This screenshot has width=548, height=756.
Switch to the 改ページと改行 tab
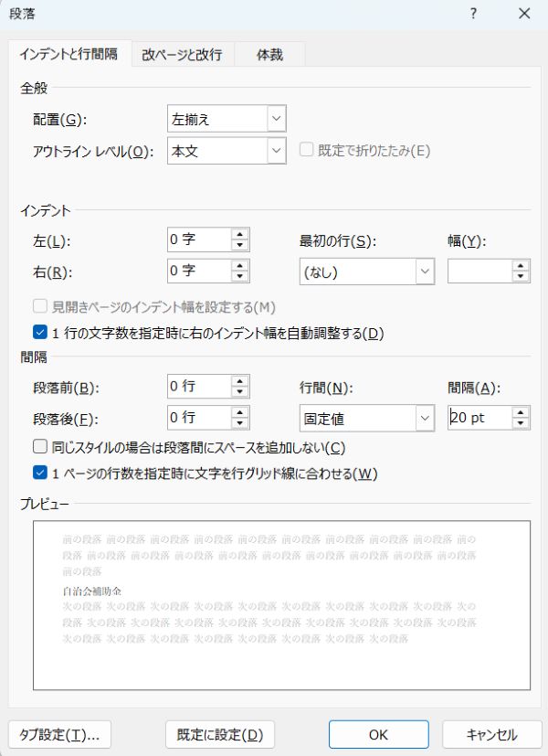point(182,55)
